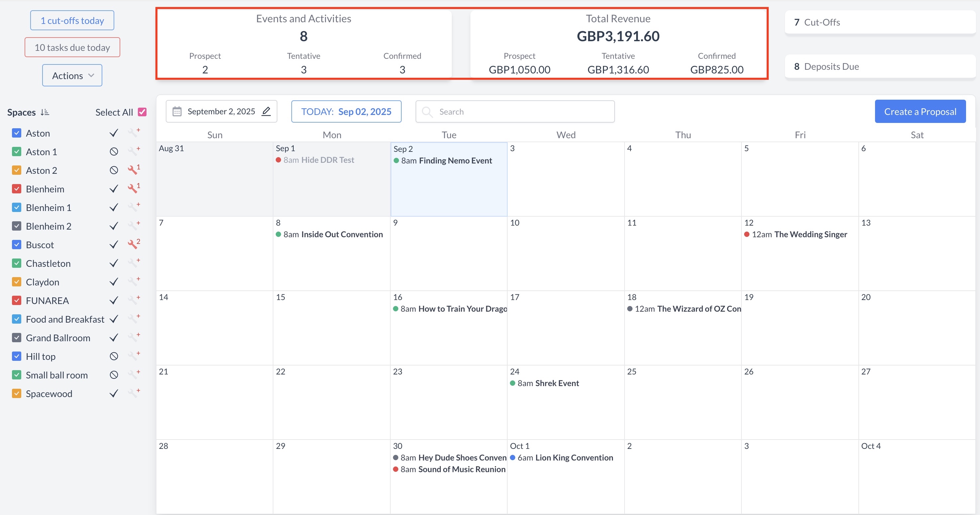Toggle the FUNAREA space checkbox
980x515 pixels.
[16, 300]
